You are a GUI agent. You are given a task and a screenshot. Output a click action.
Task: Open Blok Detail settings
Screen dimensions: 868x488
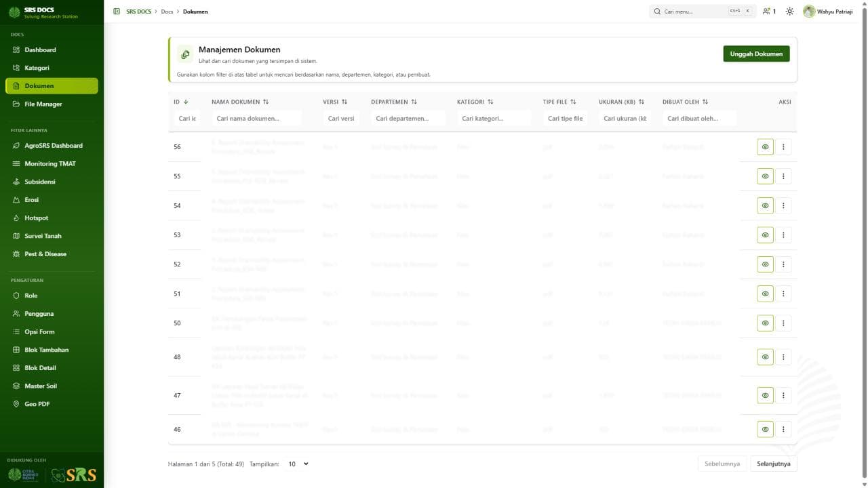(x=52, y=368)
